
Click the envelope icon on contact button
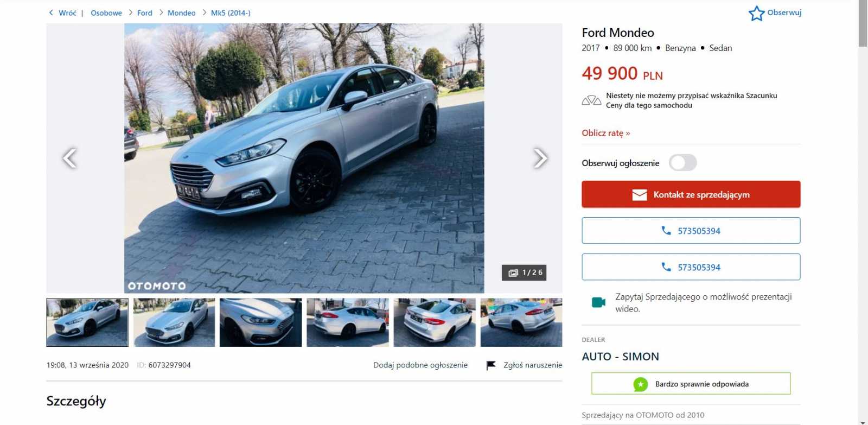coord(640,195)
